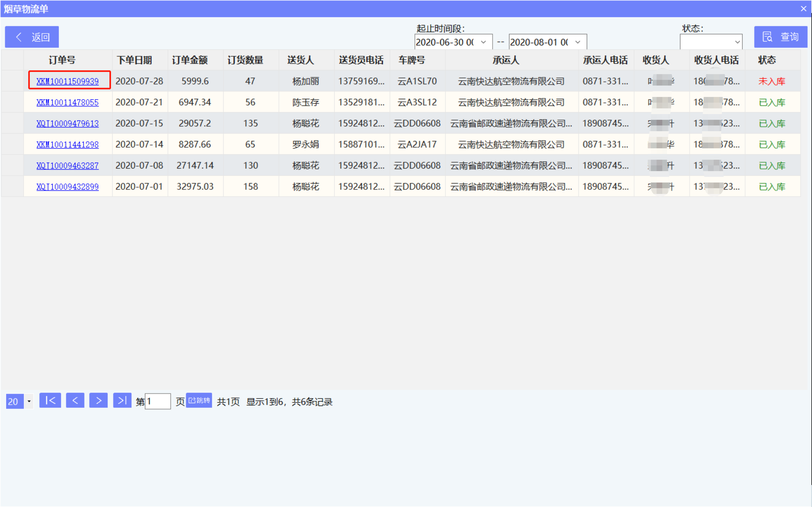The height and width of the screenshot is (507, 812).
Task: Go to next page of records
Action: [x=98, y=400]
